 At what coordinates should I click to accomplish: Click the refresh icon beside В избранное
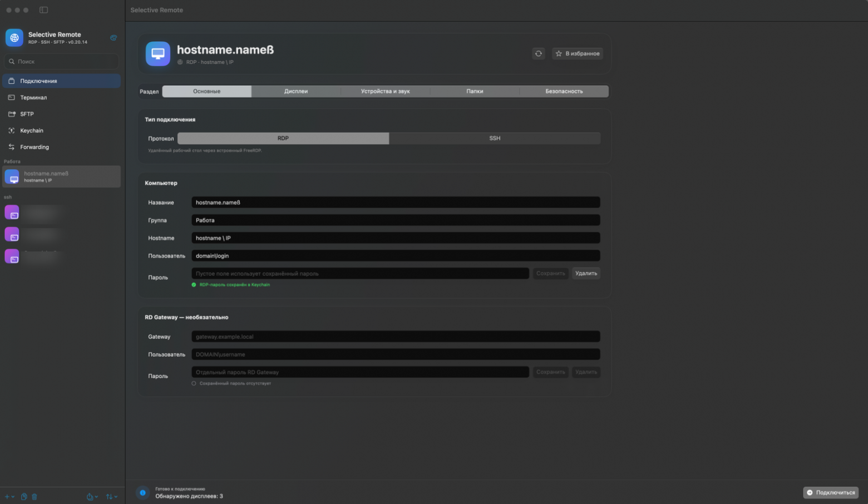click(x=538, y=53)
